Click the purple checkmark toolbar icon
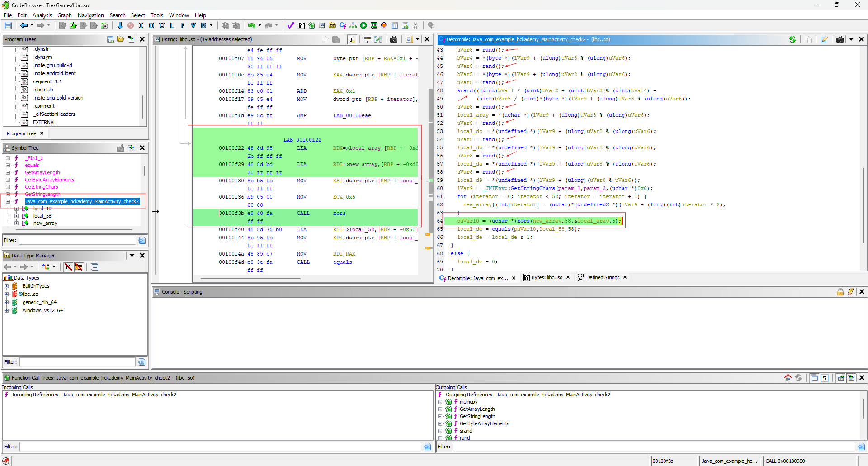The width and height of the screenshot is (868, 466). 291,26
